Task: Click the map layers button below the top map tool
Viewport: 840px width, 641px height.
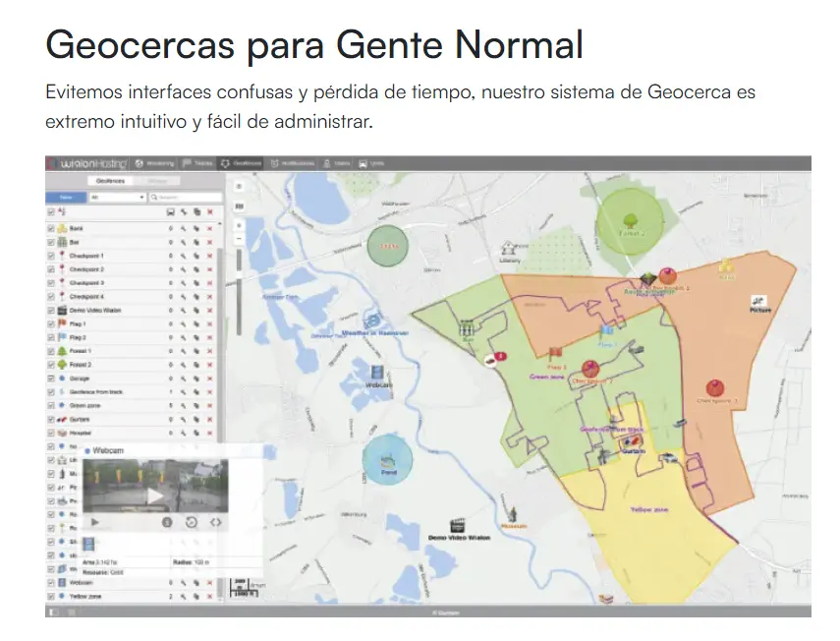Action: point(239,205)
